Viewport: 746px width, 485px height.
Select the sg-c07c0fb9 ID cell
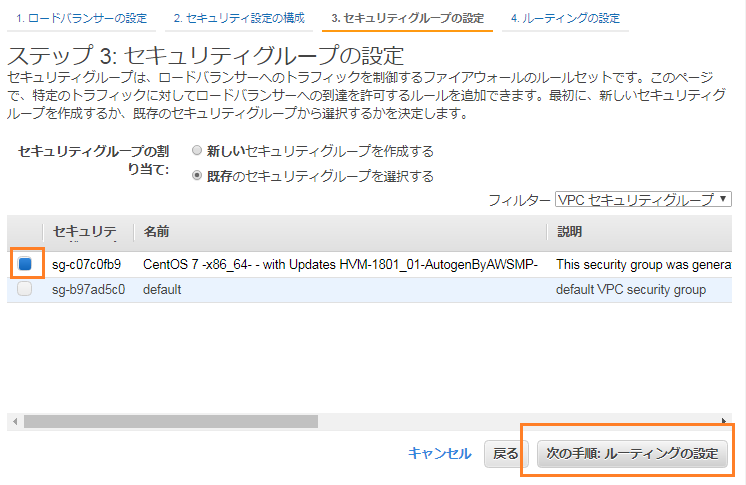click(x=87, y=264)
